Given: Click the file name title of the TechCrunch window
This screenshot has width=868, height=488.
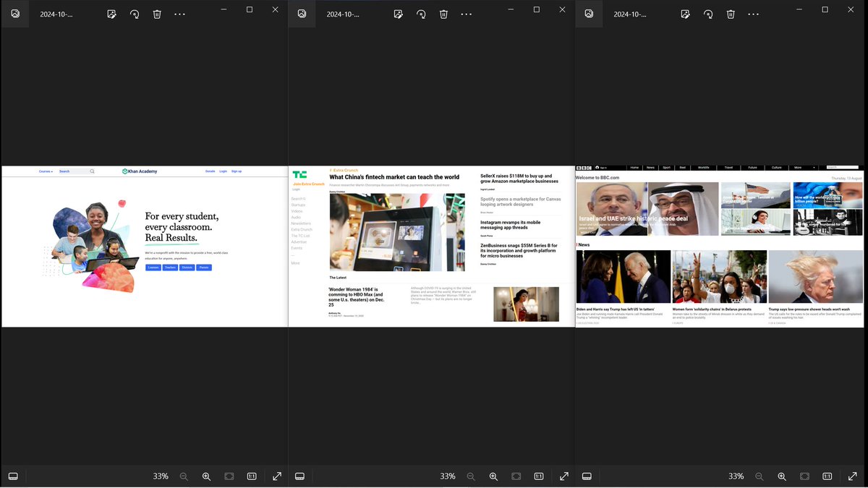Looking at the screenshot, I should coord(343,14).
